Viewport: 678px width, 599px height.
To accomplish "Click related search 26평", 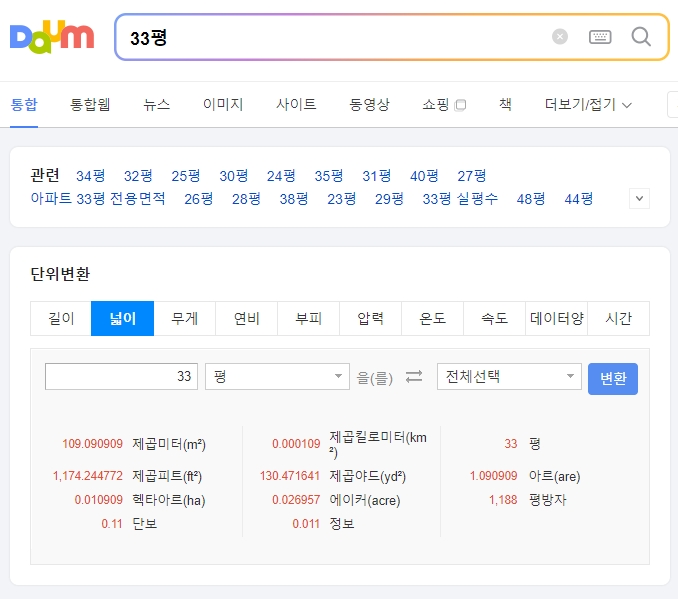I will pos(199,199).
